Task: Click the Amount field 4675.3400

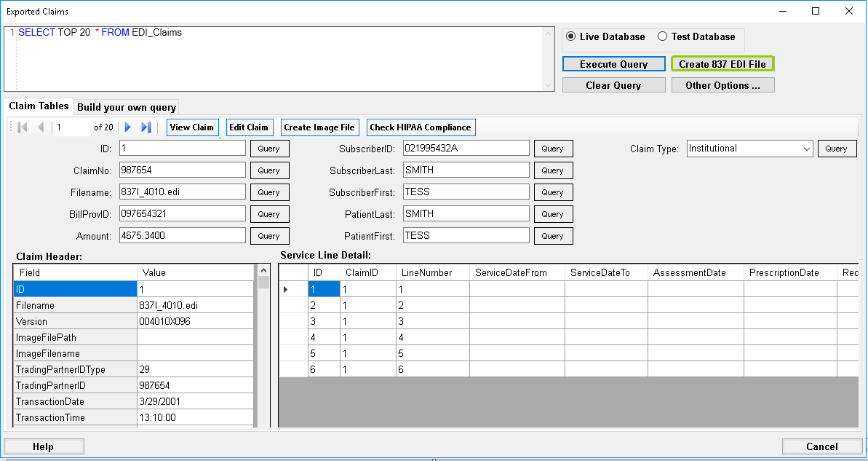Action: 182,235
